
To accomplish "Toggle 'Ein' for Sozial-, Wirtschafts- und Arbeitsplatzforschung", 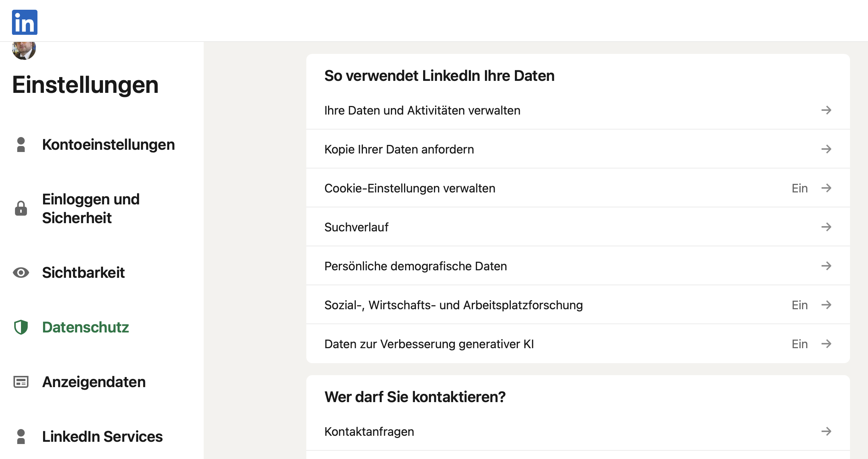I will 799,305.
